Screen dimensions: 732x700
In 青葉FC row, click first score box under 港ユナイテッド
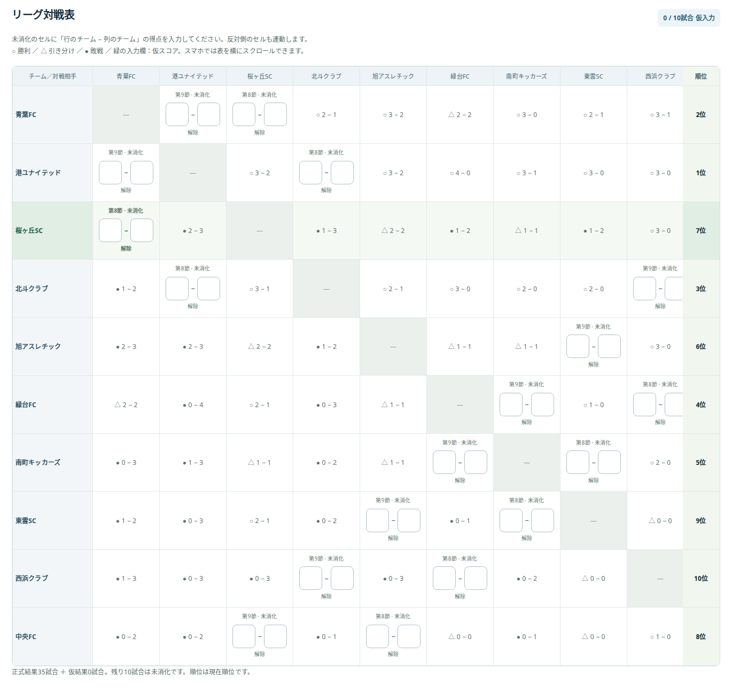click(x=177, y=114)
